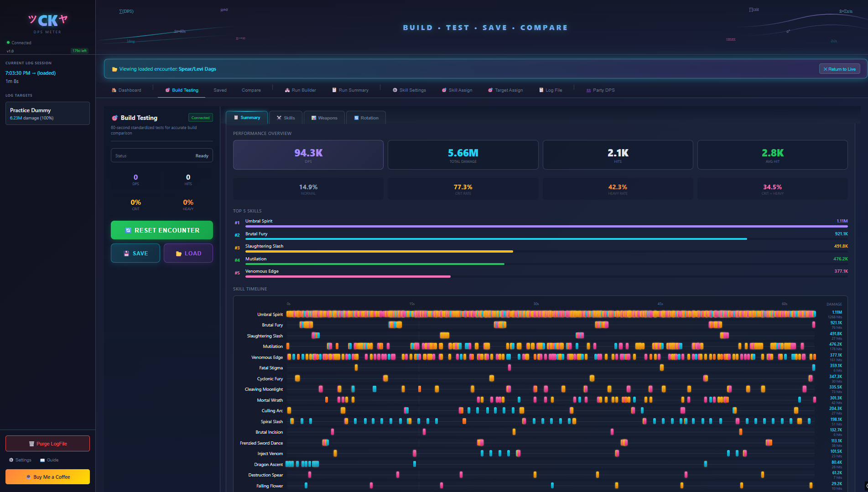Click Buy Me a Coffee button
868x492 pixels.
pyautogui.click(x=47, y=477)
